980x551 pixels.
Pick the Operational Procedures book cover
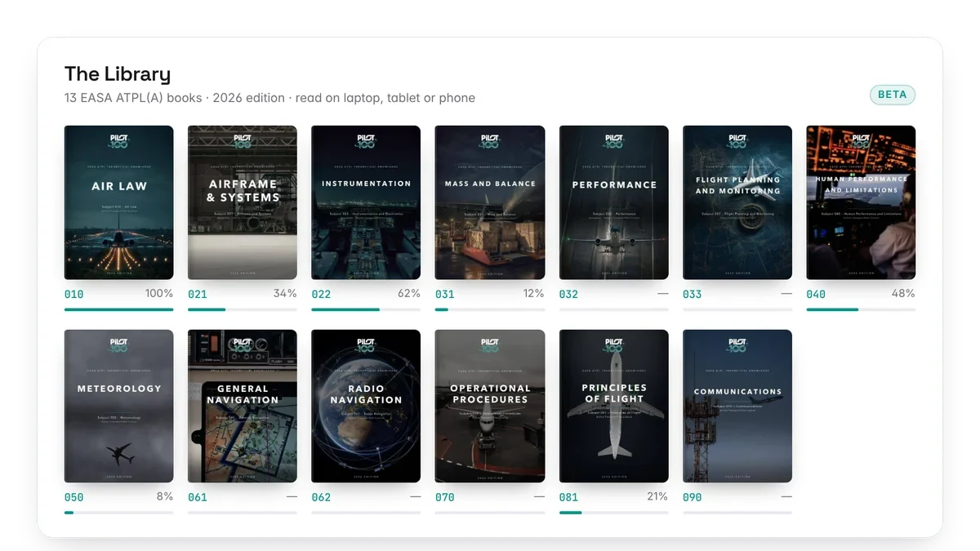(490, 407)
